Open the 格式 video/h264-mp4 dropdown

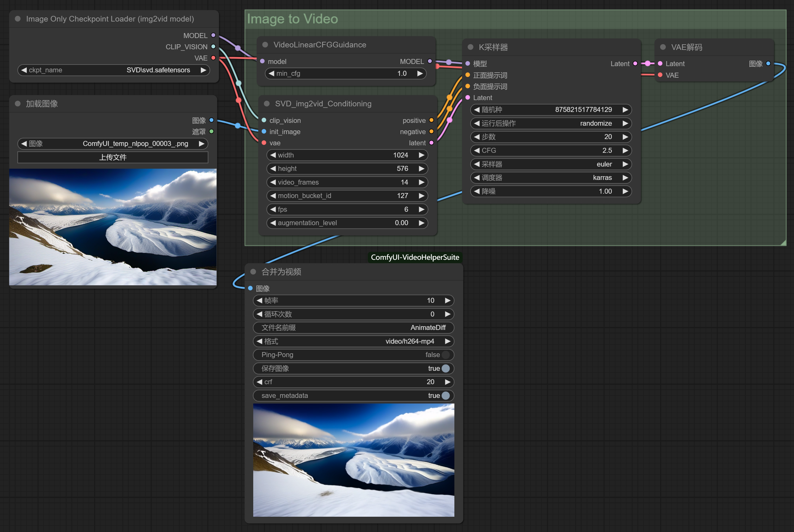[353, 341]
